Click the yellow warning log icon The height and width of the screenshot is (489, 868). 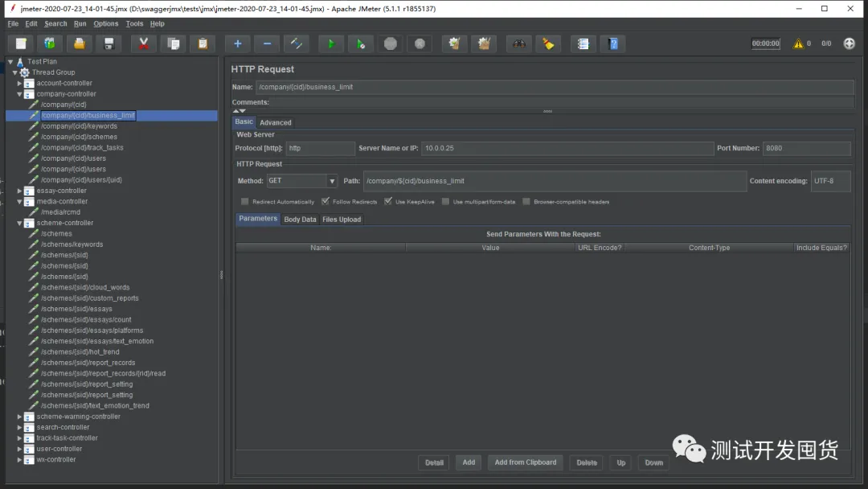point(798,43)
